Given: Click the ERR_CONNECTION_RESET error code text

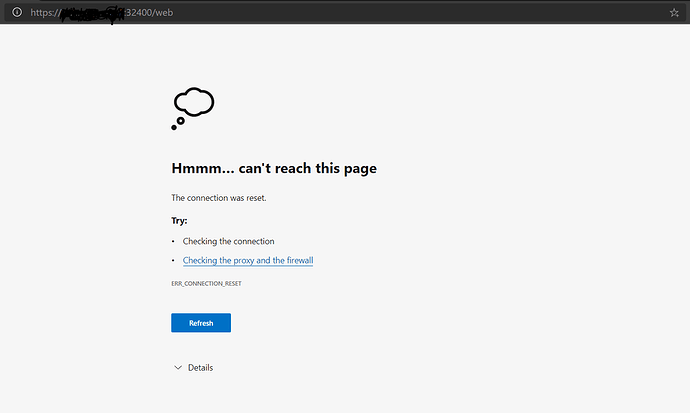Looking at the screenshot, I should pyautogui.click(x=206, y=284).
